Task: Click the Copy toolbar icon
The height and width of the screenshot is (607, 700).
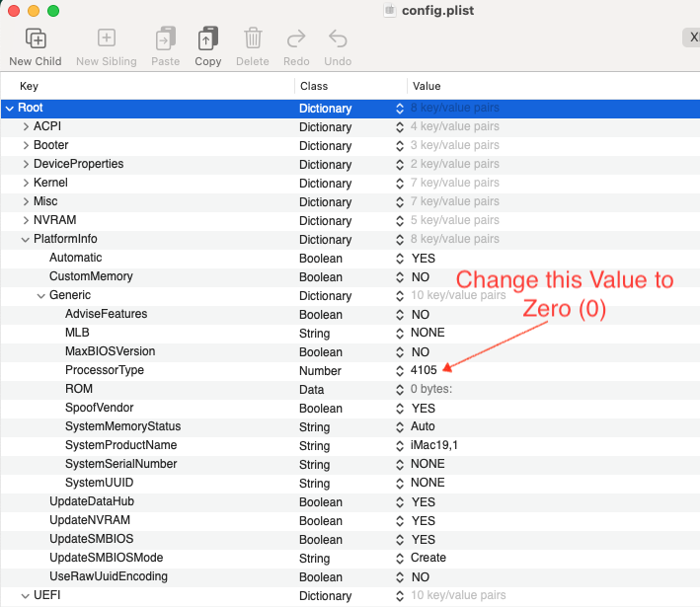Action: (x=207, y=38)
